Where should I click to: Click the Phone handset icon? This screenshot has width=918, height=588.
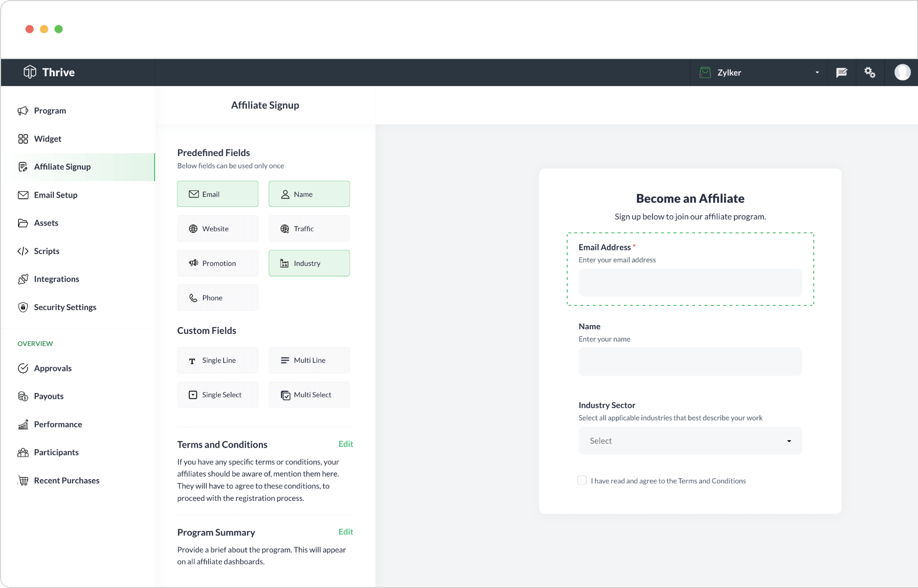(193, 298)
